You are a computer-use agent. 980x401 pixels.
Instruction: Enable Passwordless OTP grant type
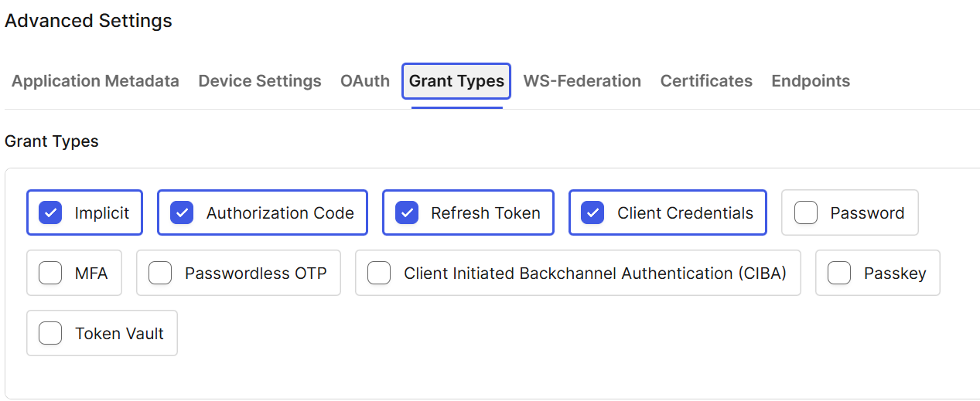(x=160, y=273)
